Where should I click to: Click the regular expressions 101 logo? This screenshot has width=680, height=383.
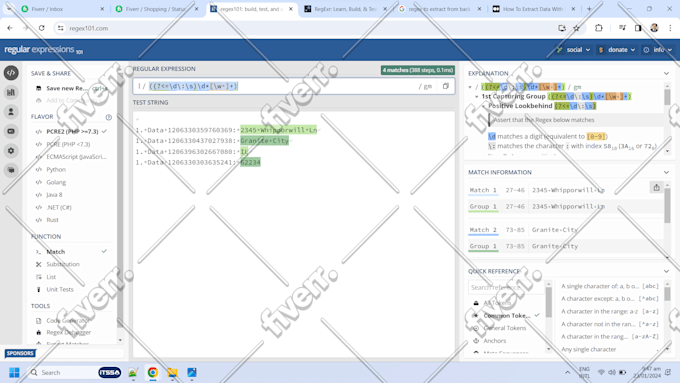point(43,49)
